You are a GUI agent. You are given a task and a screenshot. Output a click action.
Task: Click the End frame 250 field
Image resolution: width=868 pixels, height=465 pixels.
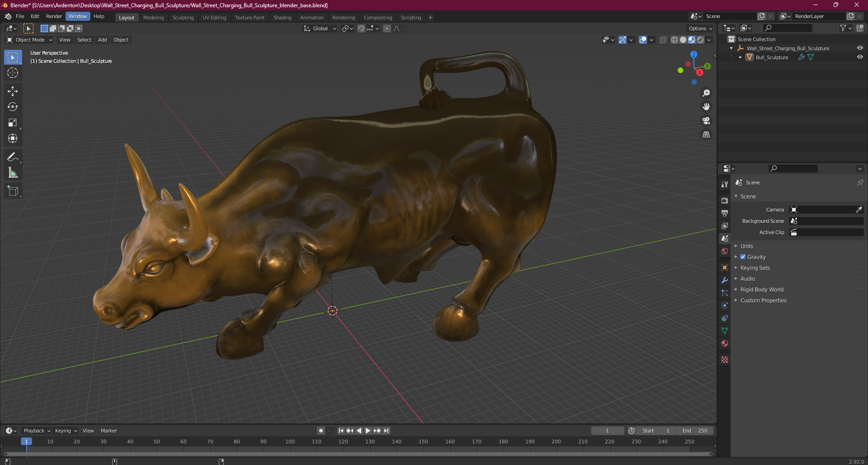click(x=695, y=431)
